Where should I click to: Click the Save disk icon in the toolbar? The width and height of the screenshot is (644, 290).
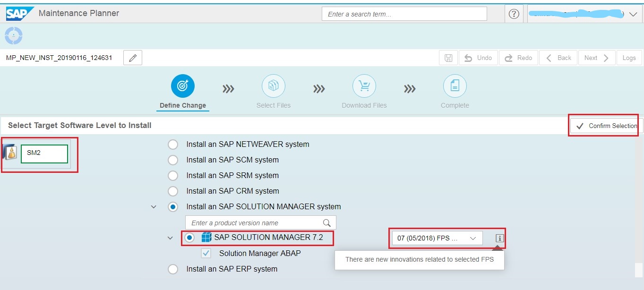click(447, 57)
